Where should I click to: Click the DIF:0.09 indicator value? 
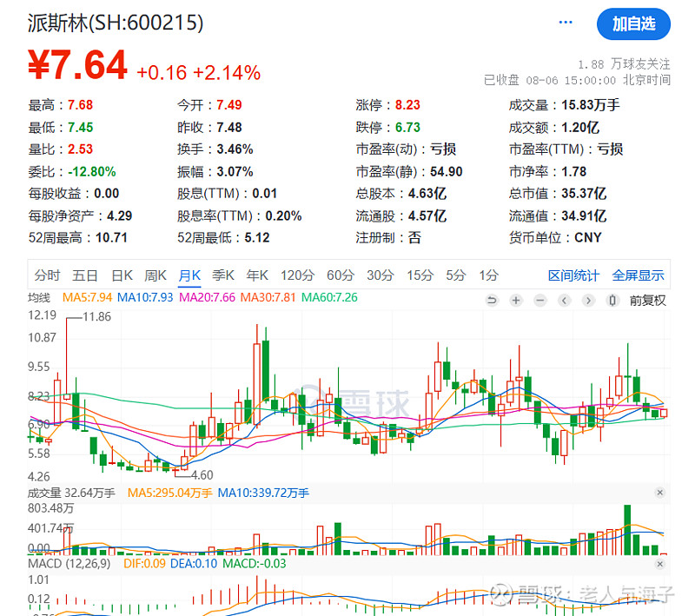[144, 564]
